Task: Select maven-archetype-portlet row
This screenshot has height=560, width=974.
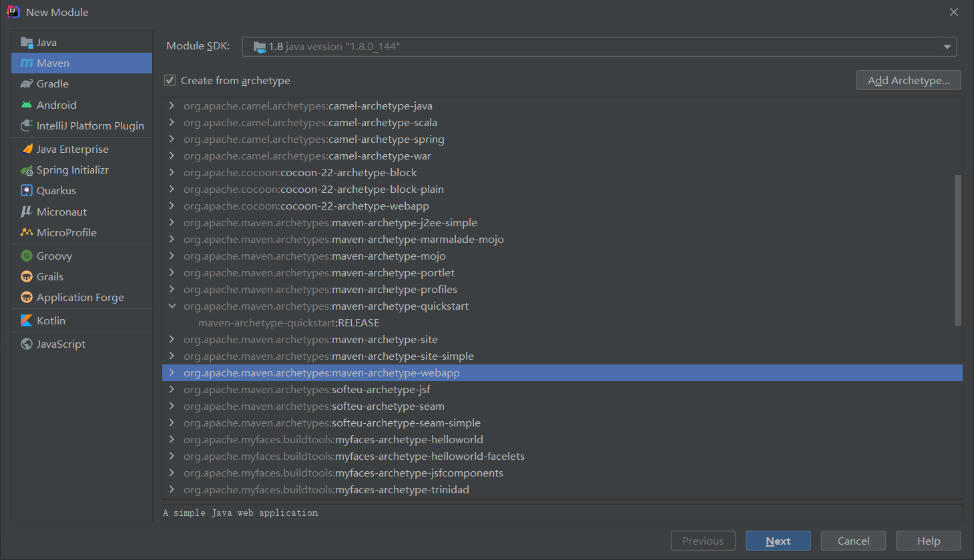Action: (x=562, y=272)
